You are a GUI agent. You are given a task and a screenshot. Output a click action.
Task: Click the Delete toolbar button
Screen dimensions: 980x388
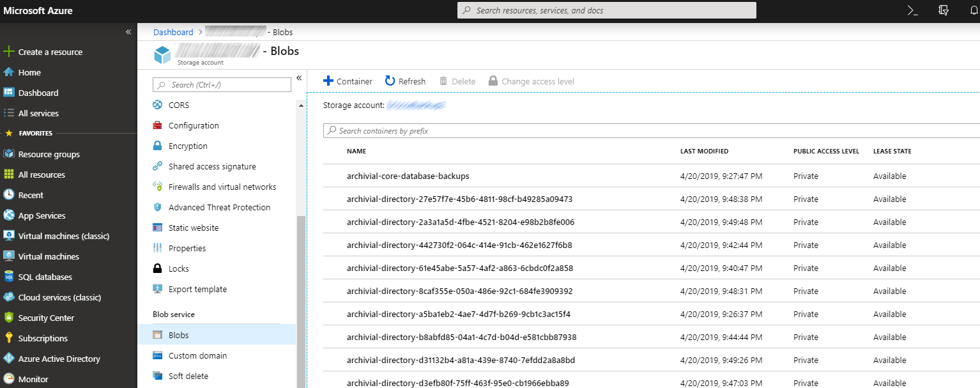click(x=457, y=81)
